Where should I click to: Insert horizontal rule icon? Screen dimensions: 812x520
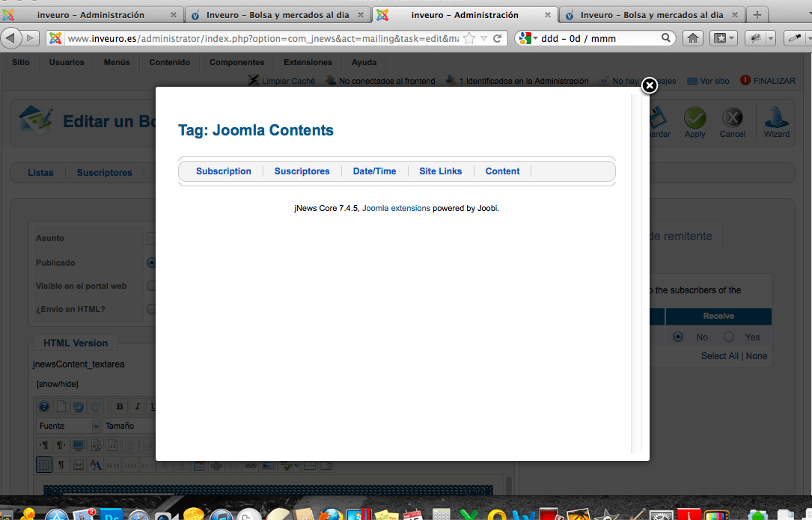310,465
